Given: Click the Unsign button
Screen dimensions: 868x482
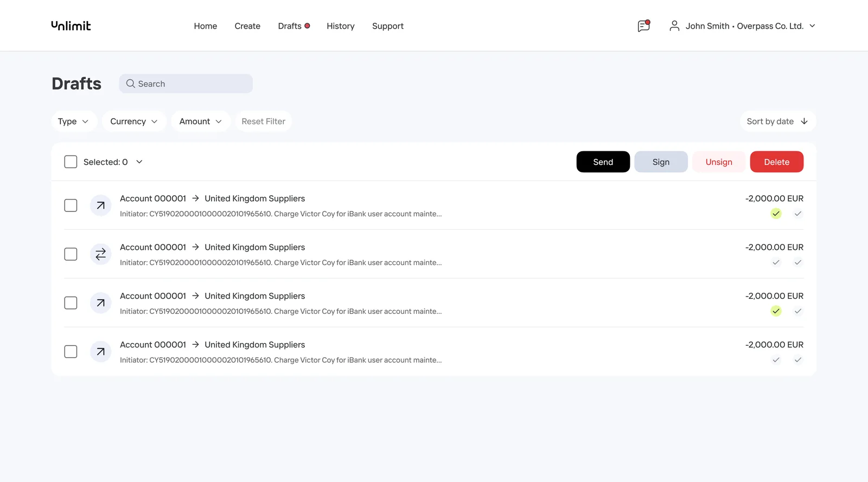Looking at the screenshot, I should [719, 162].
